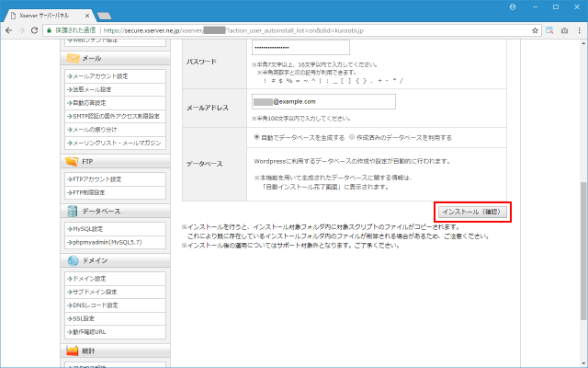The image size is (588, 368).
Task: Click the メールアドレス input field
Action: [x=323, y=102]
